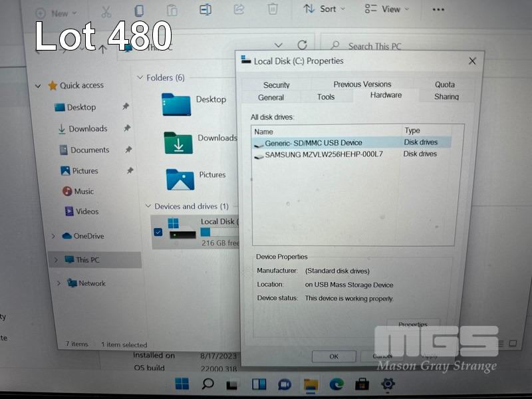
Task: Expand the OneDrive tree node
Action: pos(53,236)
